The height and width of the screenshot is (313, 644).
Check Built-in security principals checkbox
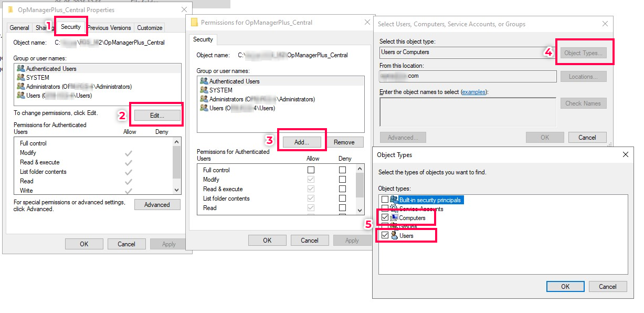385,200
